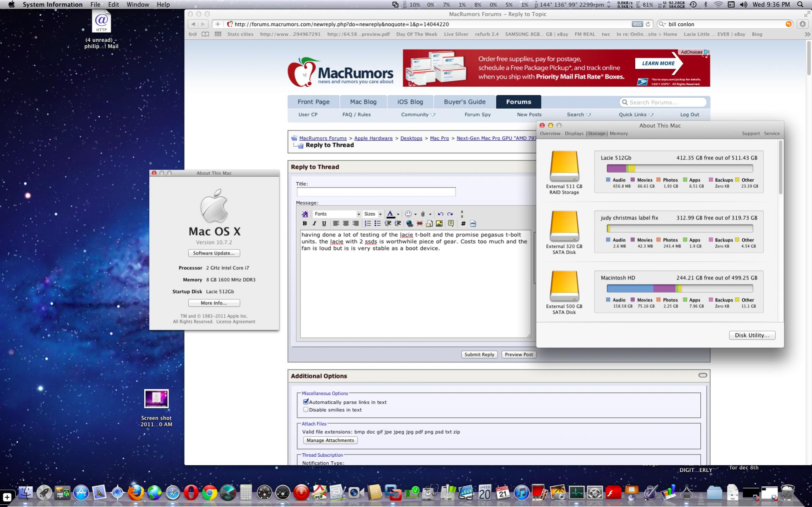The width and height of the screenshot is (812, 507).
Task: Expand the Search dropdown in forum navbar
Action: click(x=579, y=115)
